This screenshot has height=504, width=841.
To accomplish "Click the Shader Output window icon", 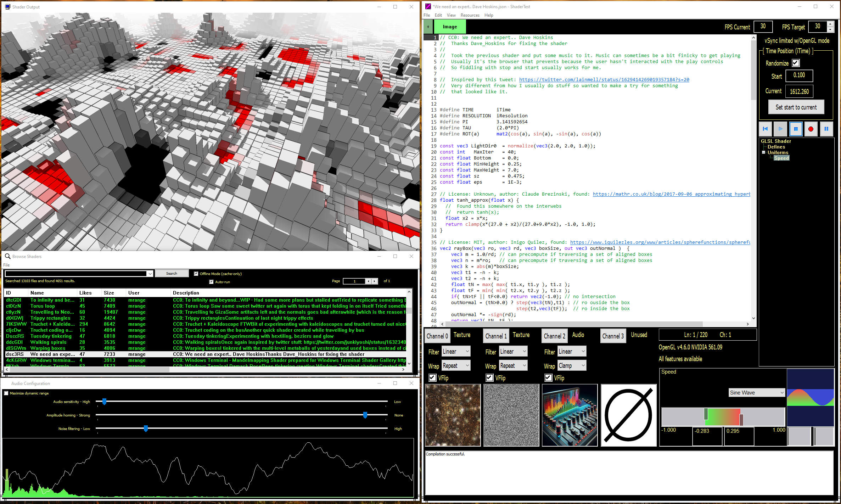I will [x=7, y=7].
